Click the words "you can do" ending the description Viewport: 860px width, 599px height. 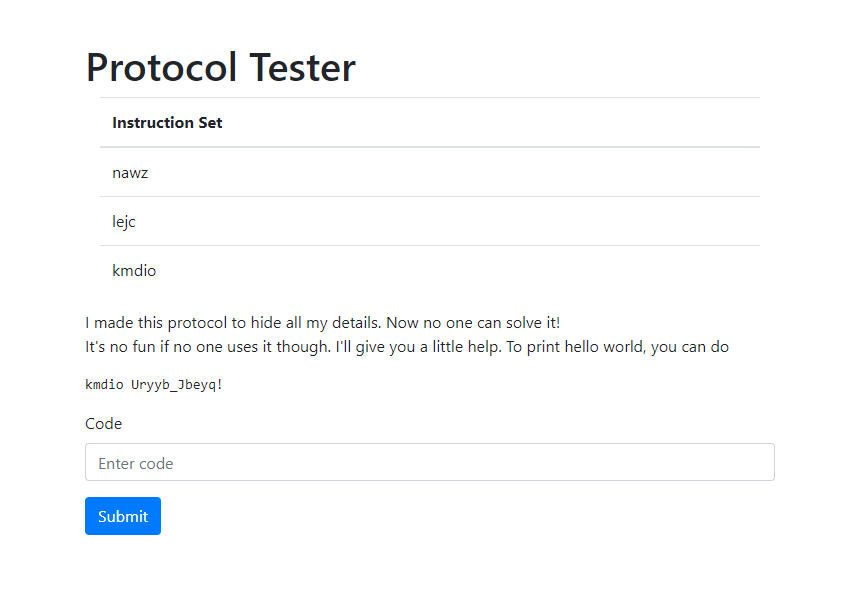coord(690,347)
